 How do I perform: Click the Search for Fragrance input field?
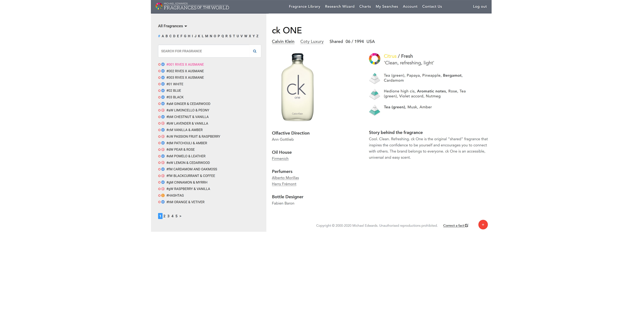(x=204, y=51)
